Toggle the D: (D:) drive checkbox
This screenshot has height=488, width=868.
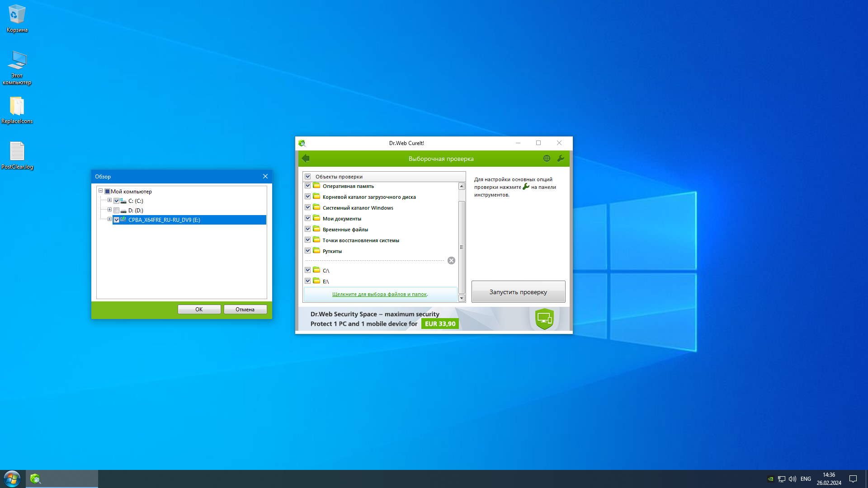point(117,211)
